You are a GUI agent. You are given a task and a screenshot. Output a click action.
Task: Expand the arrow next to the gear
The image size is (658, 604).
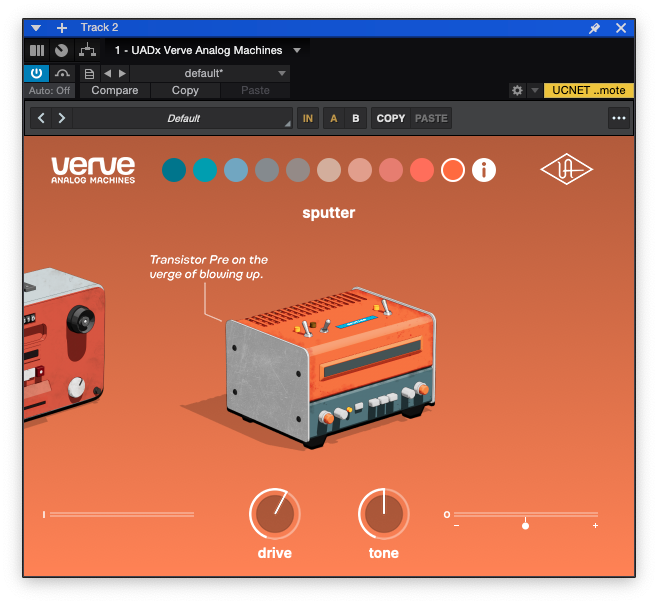pos(535,90)
